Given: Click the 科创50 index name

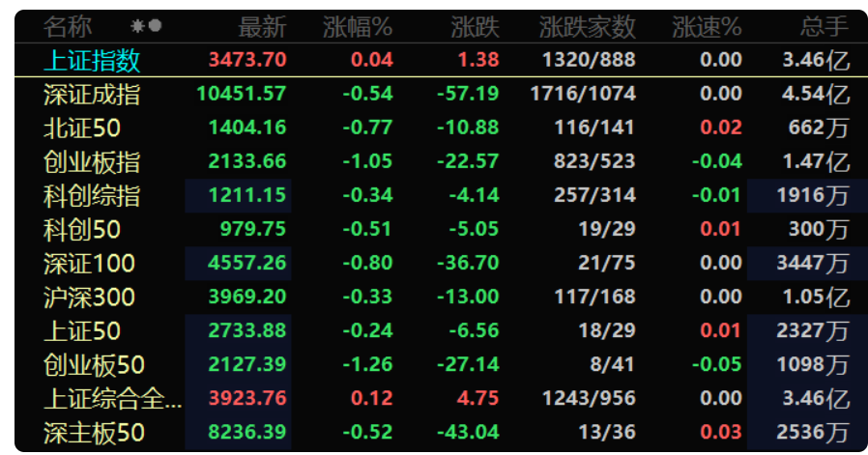Looking at the screenshot, I should [x=82, y=230].
